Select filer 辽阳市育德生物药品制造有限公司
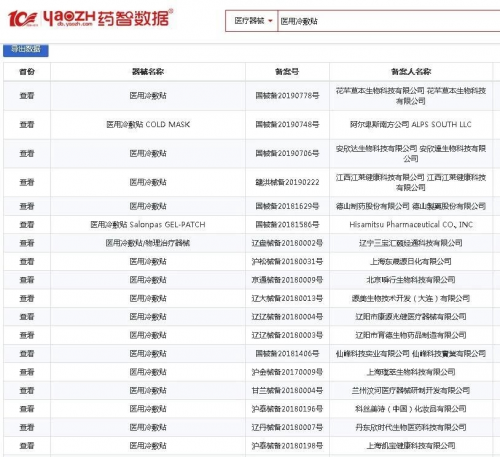500x457 pixels. point(411,335)
